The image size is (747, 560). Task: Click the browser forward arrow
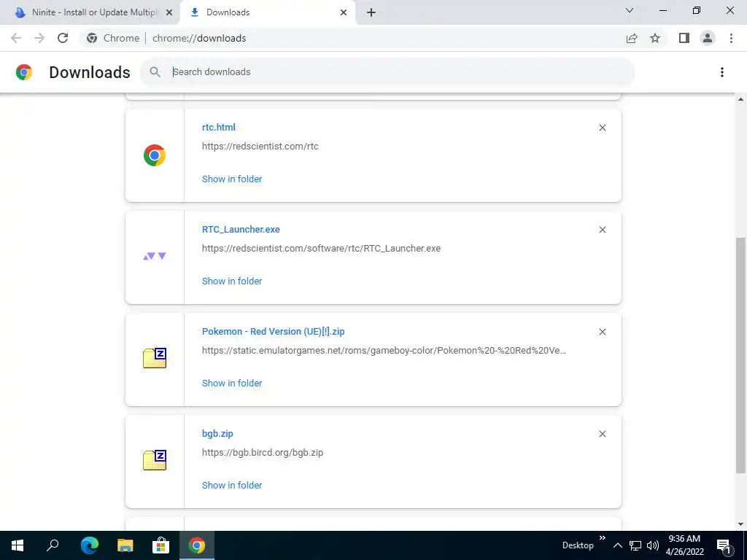[39, 38]
